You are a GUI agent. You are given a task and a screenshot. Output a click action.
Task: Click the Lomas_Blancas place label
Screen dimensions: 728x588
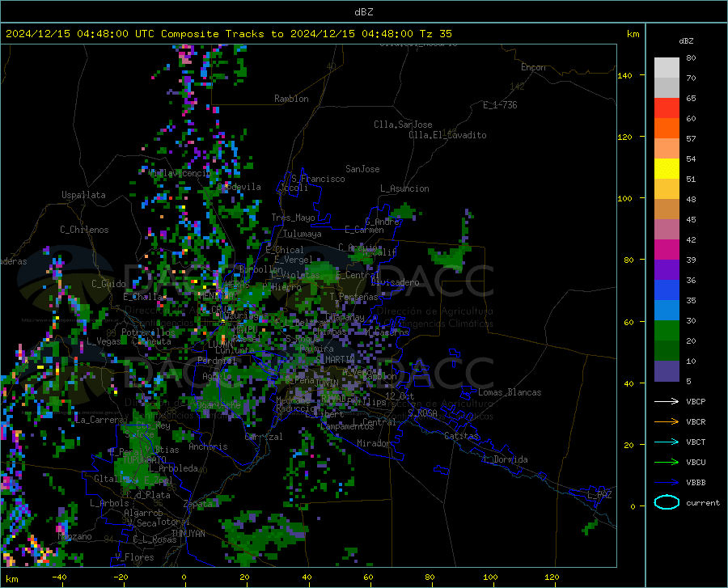coord(510,392)
